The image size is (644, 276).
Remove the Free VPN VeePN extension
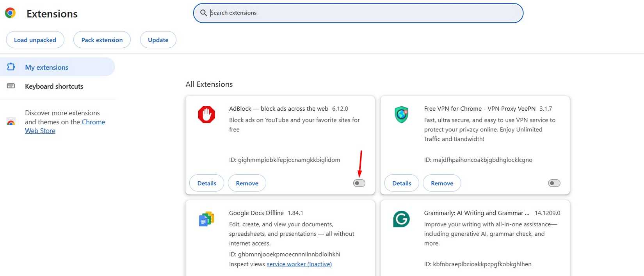point(442,183)
